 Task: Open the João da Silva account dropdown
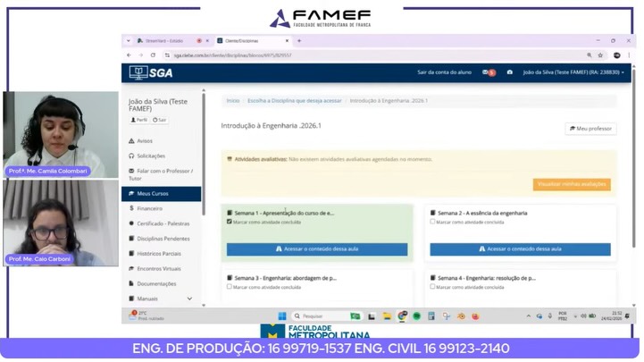coord(573,72)
